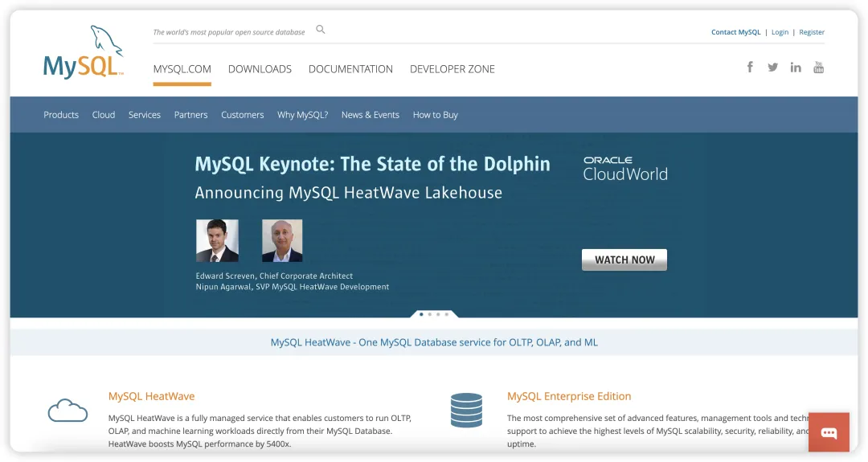The height and width of the screenshot is (462, 868).
Task: Click Edward Screven's portrait photo
Action: click(x=217, y=240)
